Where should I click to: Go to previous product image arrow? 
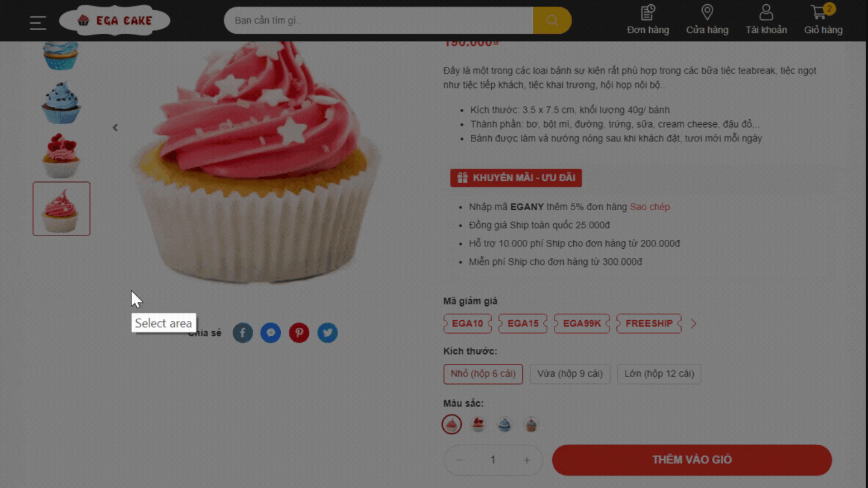[115, 128]
